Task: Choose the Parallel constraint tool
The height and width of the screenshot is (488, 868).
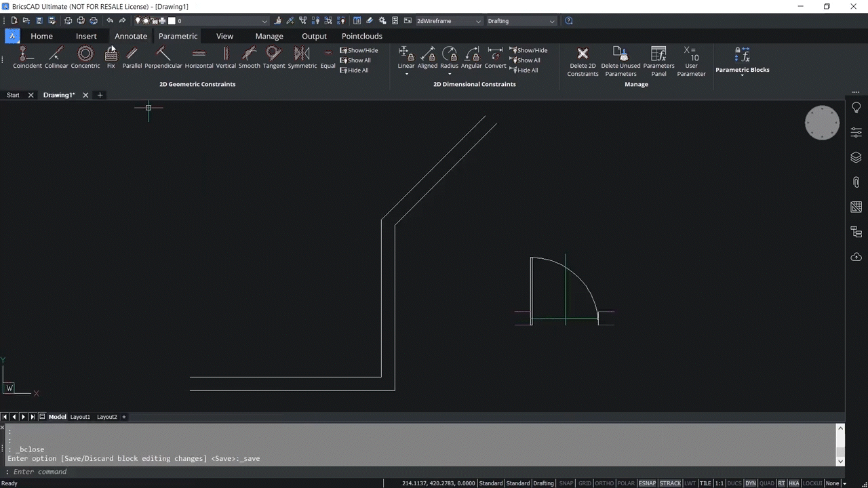Action: (x=132, y=58)
